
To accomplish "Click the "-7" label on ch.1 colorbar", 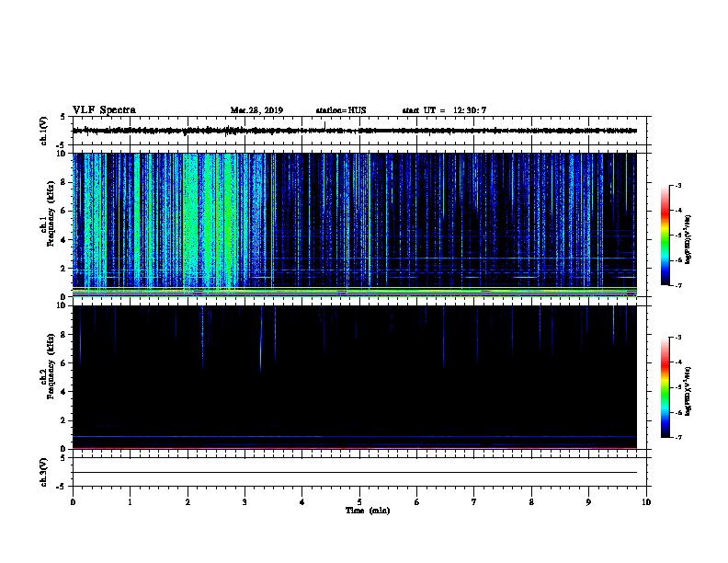I will (678, 285).
